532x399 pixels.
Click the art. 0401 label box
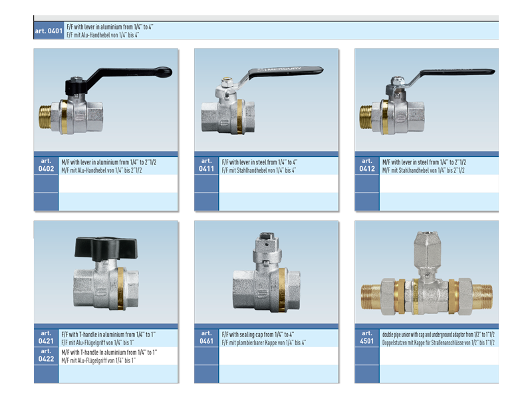tap(49, 31)
